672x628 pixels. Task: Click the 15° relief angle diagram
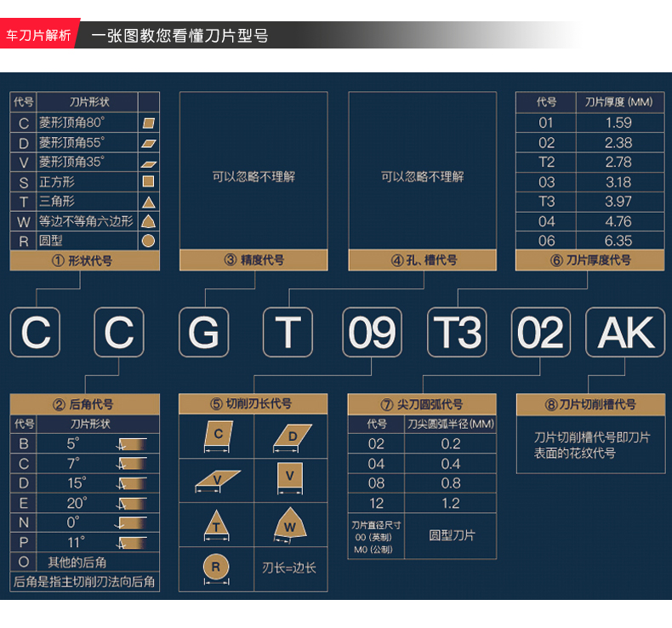tap(131, 483)
